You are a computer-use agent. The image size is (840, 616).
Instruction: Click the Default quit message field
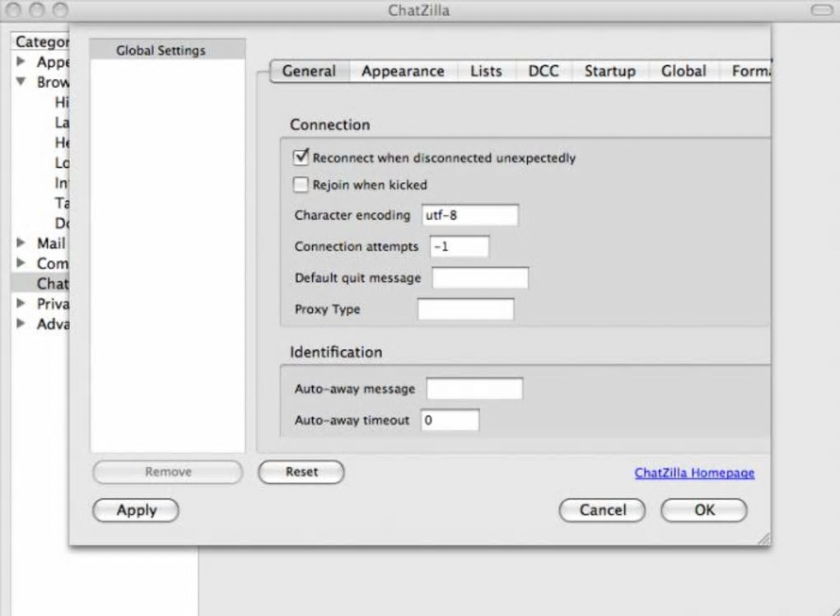coord(480,278)
